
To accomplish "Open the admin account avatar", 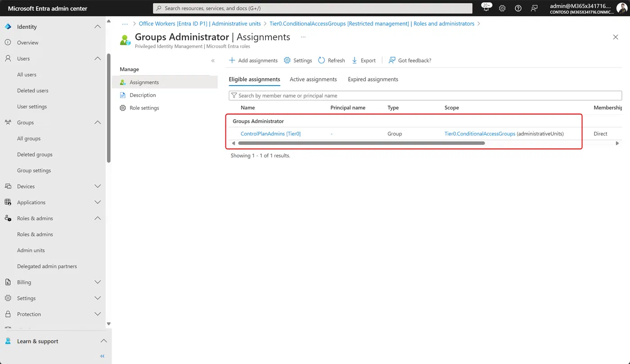I will click(x=621, y=8).
